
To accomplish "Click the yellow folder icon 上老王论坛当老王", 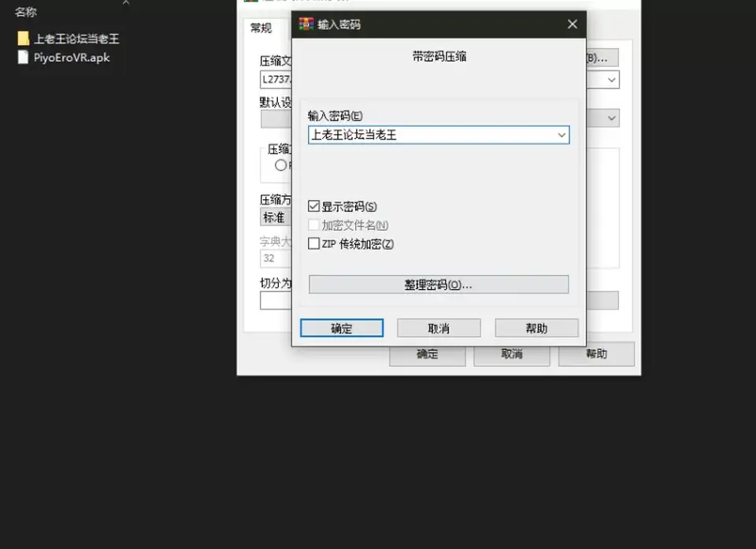I will pos(23,39).
